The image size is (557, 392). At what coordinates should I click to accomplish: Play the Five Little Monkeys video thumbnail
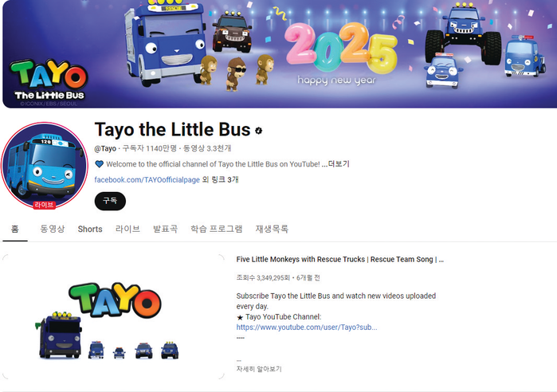(114, 317)
